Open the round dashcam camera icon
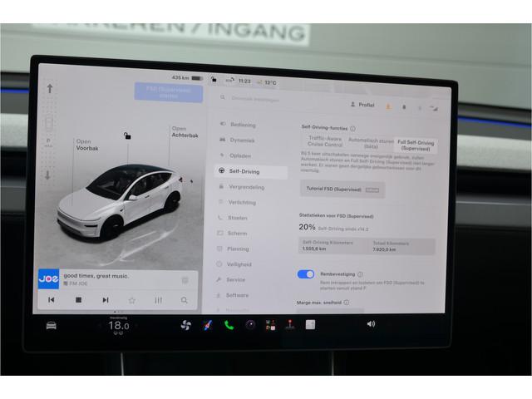The width and height of the screenshot is (532, 399). click(x=250, y=325)
